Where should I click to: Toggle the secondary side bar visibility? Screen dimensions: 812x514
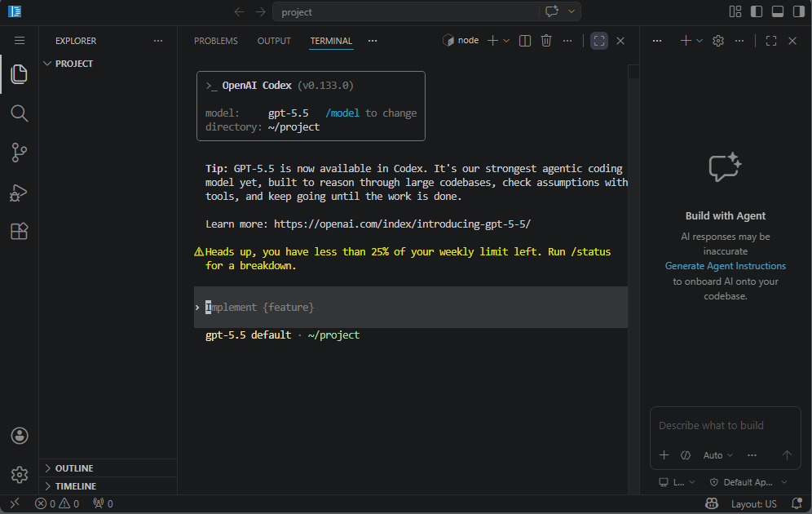(798, 11)
